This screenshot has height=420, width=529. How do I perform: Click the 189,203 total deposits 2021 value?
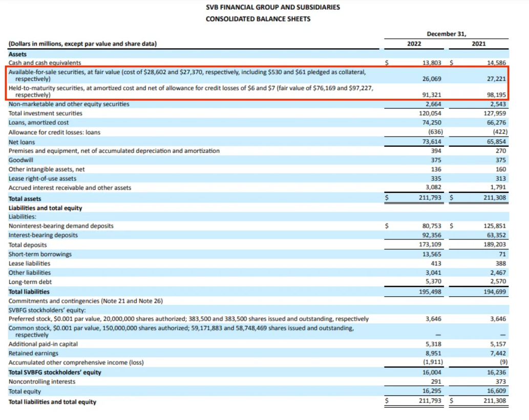495,245
